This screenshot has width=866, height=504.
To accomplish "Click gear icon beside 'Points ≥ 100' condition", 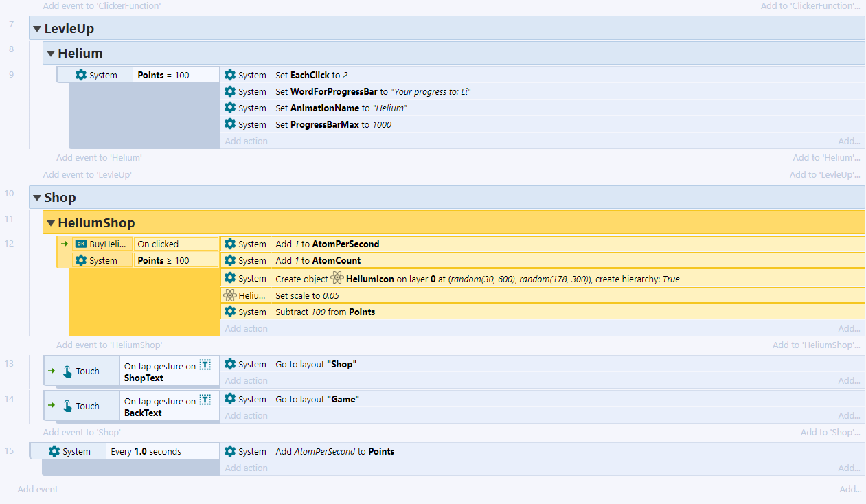I will (81, 261).
